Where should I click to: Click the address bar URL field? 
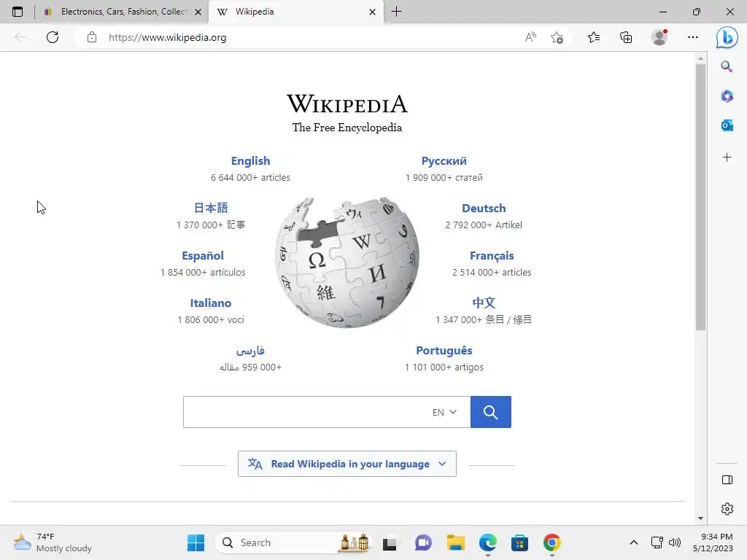[305, 37]
